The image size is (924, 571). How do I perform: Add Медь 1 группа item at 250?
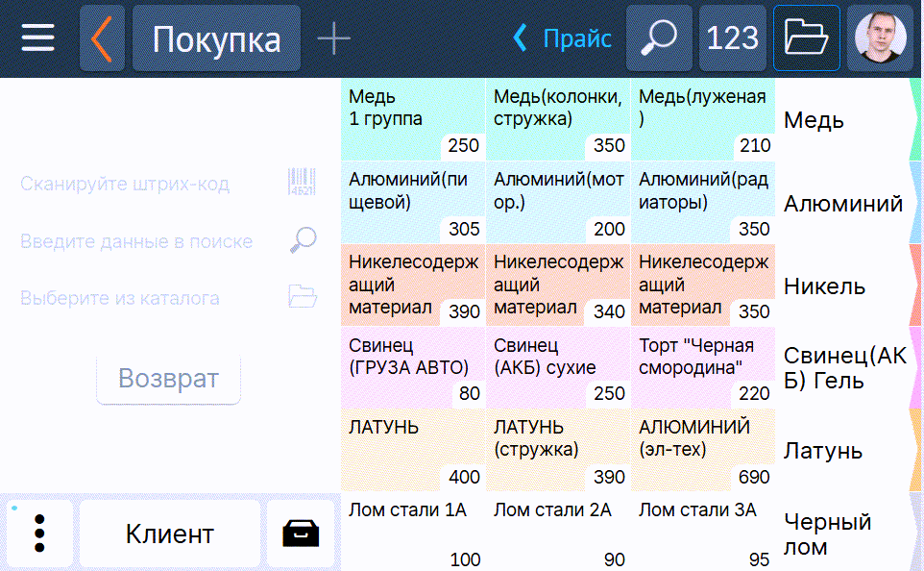(413, 120)
